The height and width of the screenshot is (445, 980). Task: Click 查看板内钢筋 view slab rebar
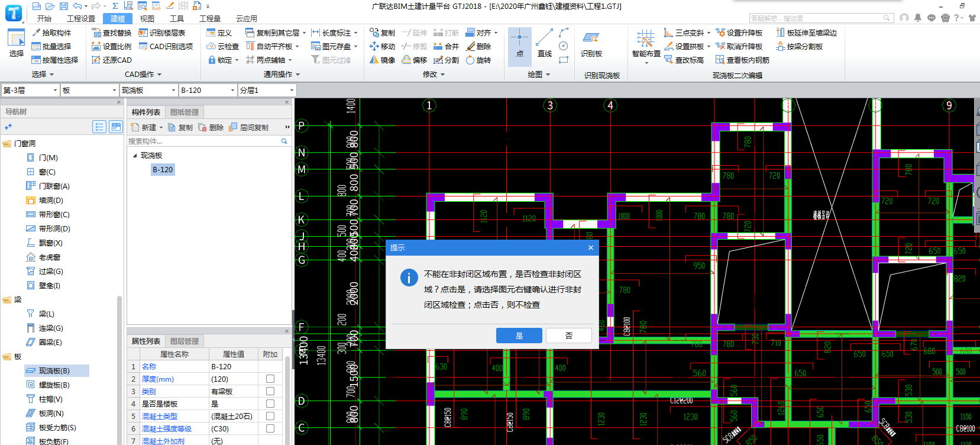click(742, 60)
